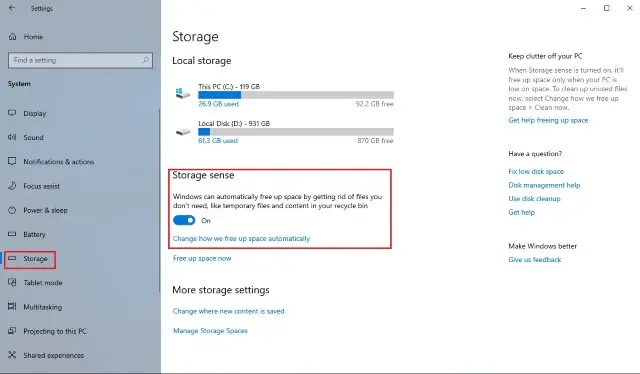This screenshot has width=640, height=374.
Task: Click the Display monitor icon
Action: coord(12,113)
